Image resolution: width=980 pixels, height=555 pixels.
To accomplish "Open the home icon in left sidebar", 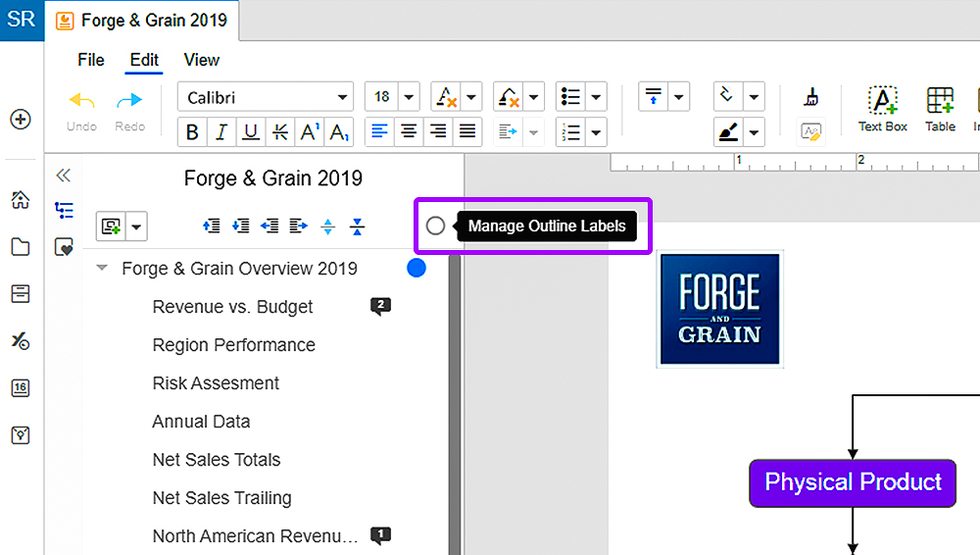I will coord(21,200).
